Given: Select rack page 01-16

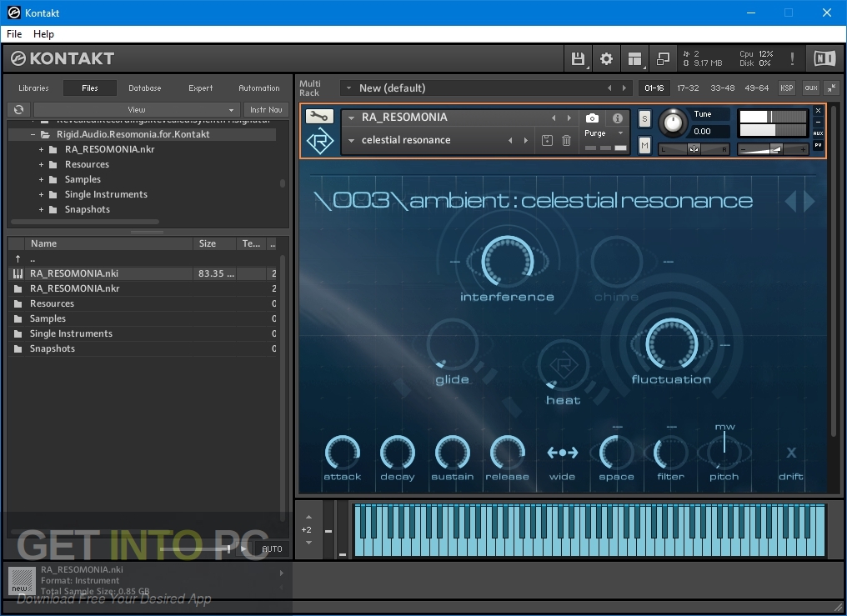Looking at the screenshot, I should [x=654, y=88].
